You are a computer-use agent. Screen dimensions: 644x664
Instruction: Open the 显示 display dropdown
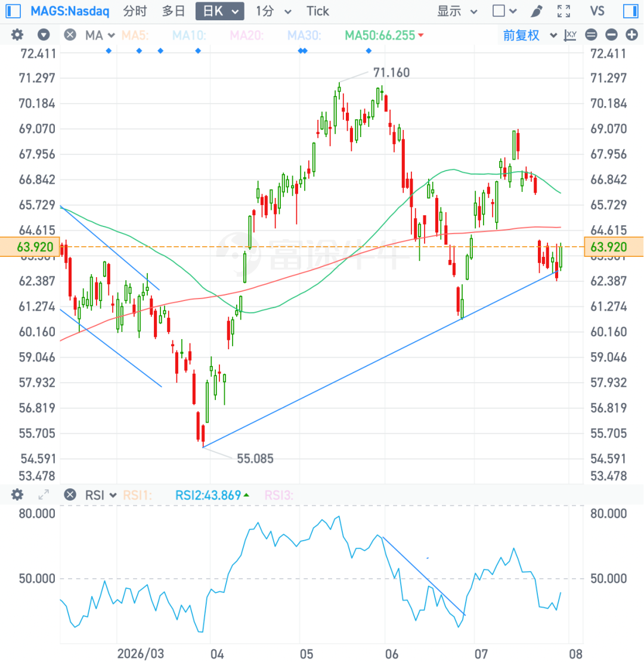click(x=457, y=11)
